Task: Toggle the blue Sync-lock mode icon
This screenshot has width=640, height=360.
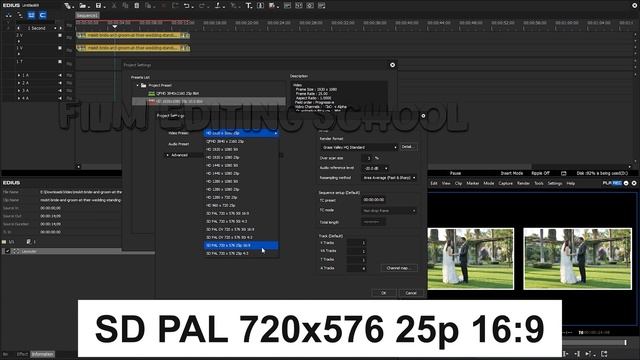Action: click(x=42, y=15)
